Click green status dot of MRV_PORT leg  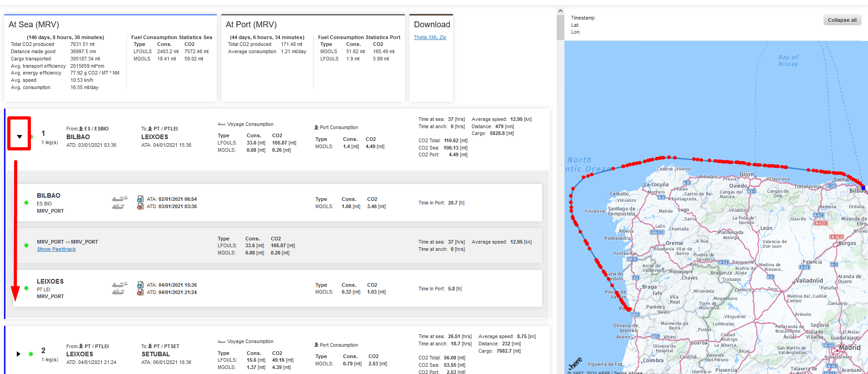point(26,245)
